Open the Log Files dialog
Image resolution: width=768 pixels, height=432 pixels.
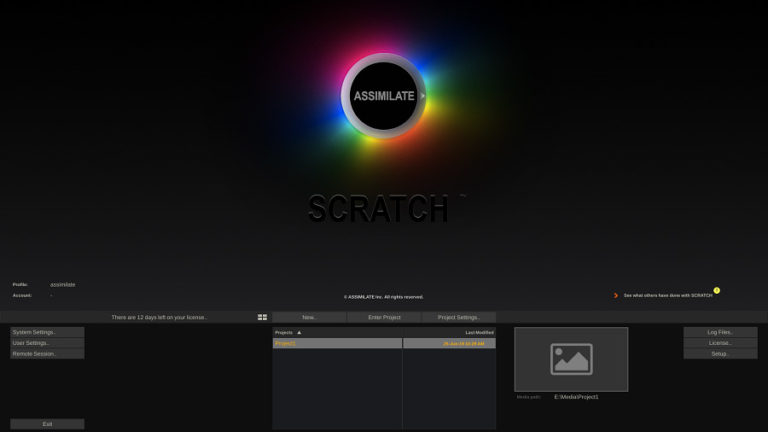pyautogui.click(x=720, y=332)
